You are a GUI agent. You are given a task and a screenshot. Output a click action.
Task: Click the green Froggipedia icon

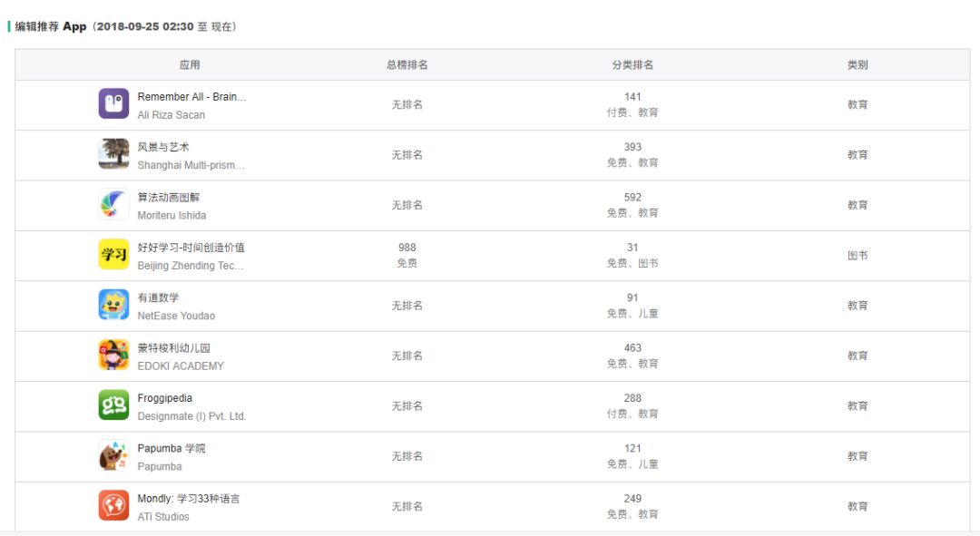pos(113,405)
